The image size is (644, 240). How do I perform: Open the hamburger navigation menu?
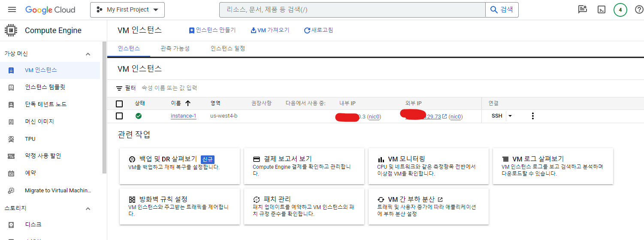tap(12, 9)
